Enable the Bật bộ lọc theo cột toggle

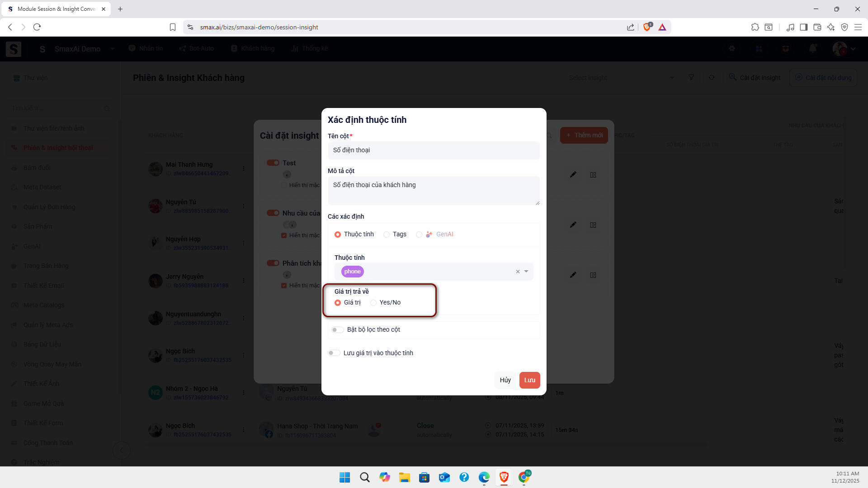click(x=337, y=330)
